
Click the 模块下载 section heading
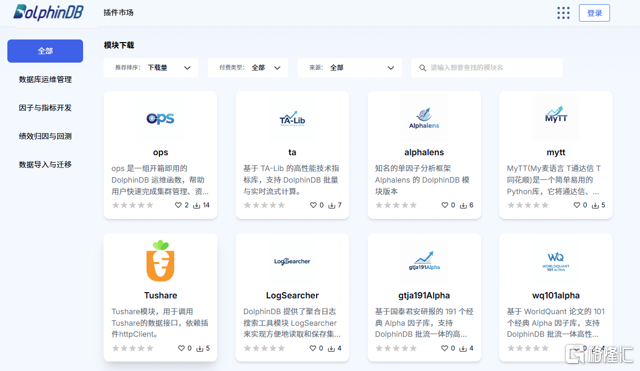pos(119,45)
